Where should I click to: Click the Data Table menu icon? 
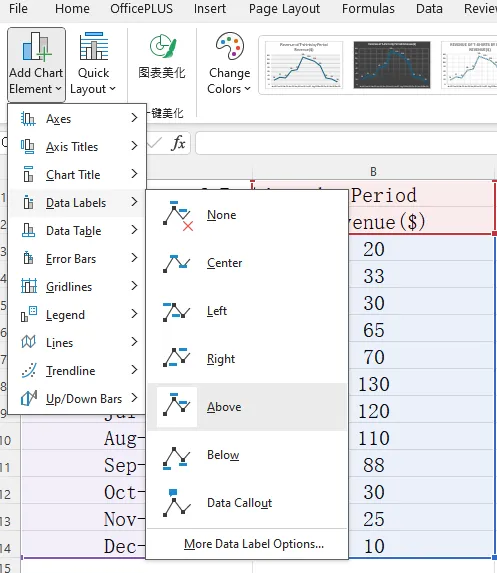click(x=28, y=231)
